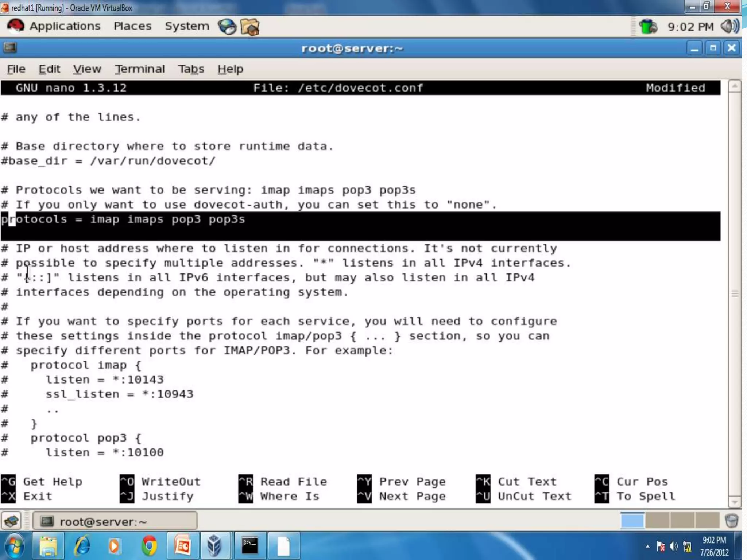Click the Red Hat Applications icon
This screenshot has height=560, width=747.
[x=15, y=26]
